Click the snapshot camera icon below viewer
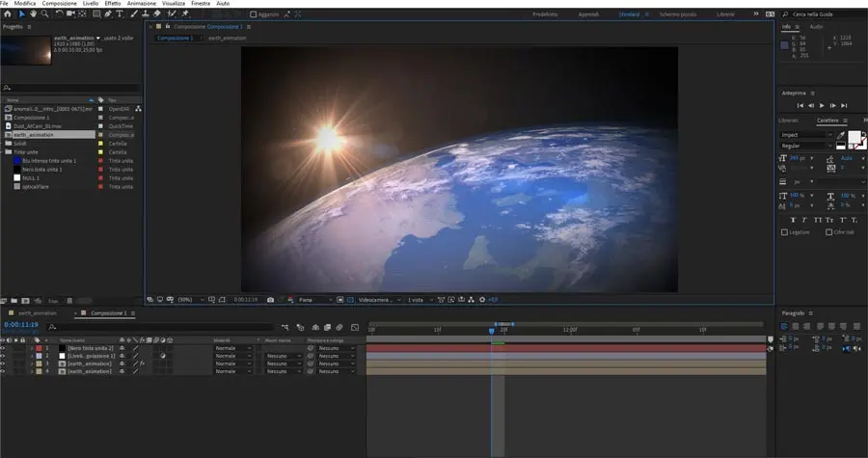Image resolution: width=868 pixels, height=458 pixels. click(x=270, y=300)
